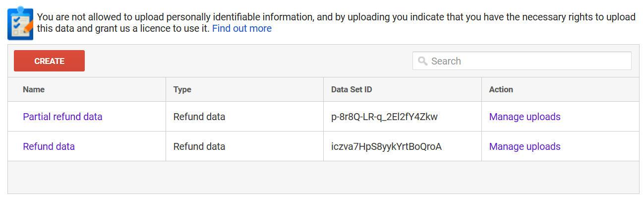Click Type cell in the last table row
This screenshot has height=198, width=644.
[199, 146]
